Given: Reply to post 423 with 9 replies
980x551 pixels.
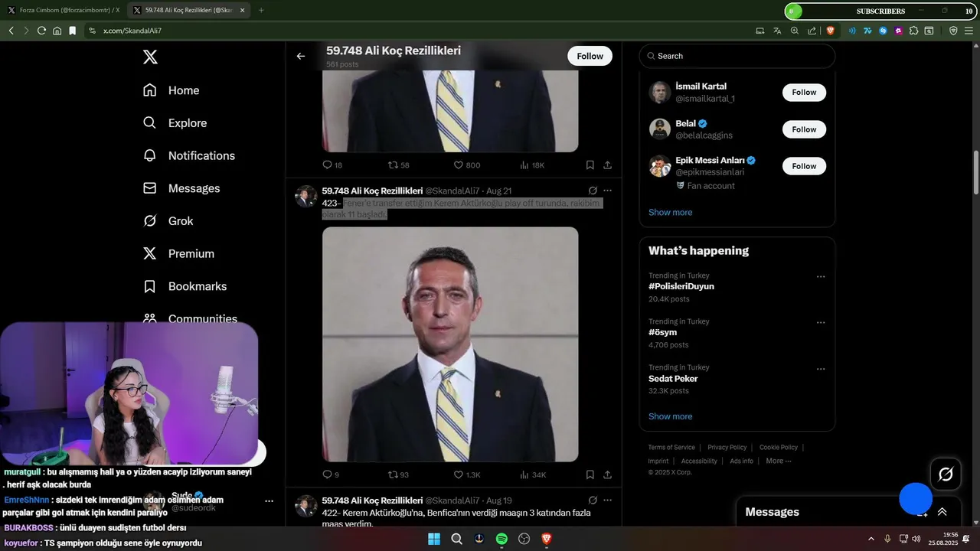Looking at the screenshot, I should (x=330, y=474).
